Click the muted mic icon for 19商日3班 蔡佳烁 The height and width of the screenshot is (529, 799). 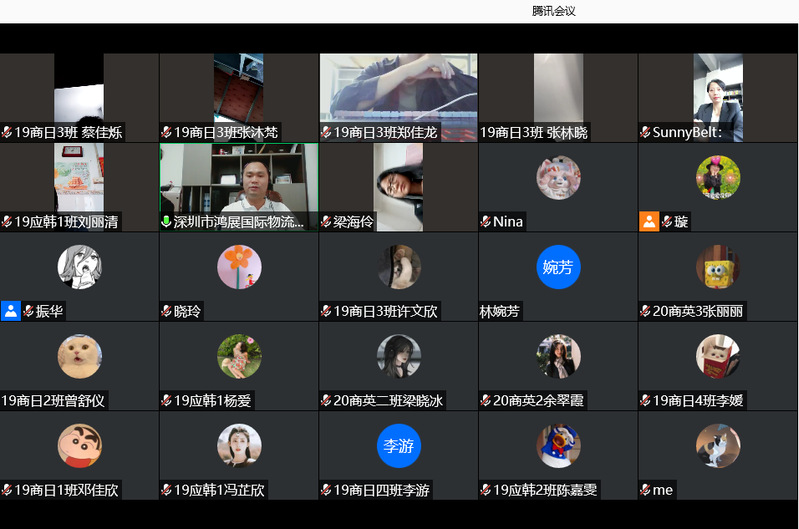click(7, 132)
